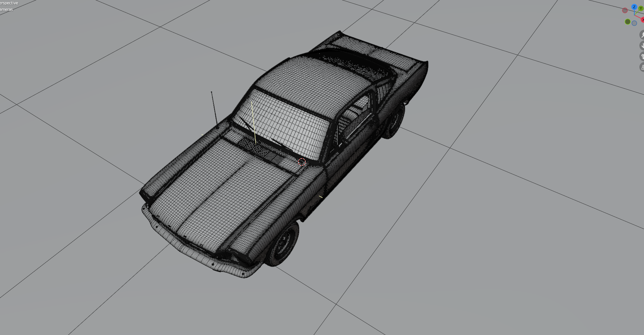Image resolution: width=644 pixels, height=335 pixels.
Task: Click the faint red negative X axis circle
Action: point(625,10)
